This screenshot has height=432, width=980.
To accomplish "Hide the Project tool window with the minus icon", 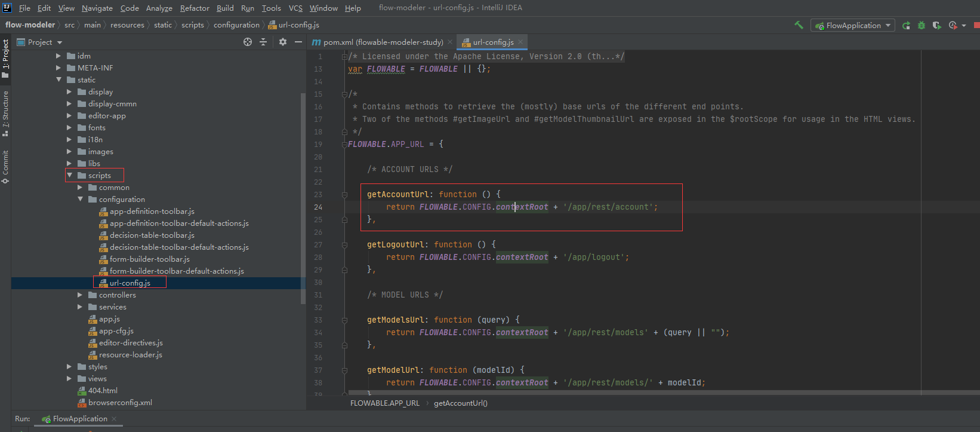I will (298, 42).
